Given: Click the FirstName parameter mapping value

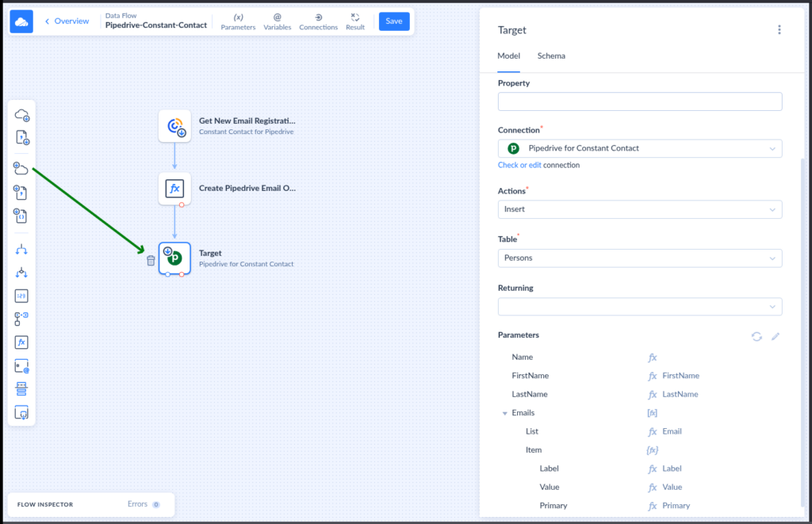Looking at the screenshot, I should (680, 376).
